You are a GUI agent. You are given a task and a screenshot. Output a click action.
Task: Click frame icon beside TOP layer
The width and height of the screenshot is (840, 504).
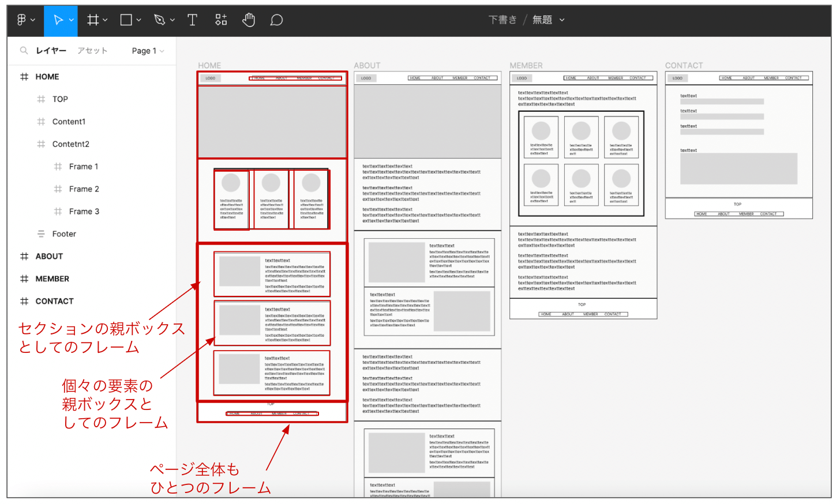click(41, 99)
